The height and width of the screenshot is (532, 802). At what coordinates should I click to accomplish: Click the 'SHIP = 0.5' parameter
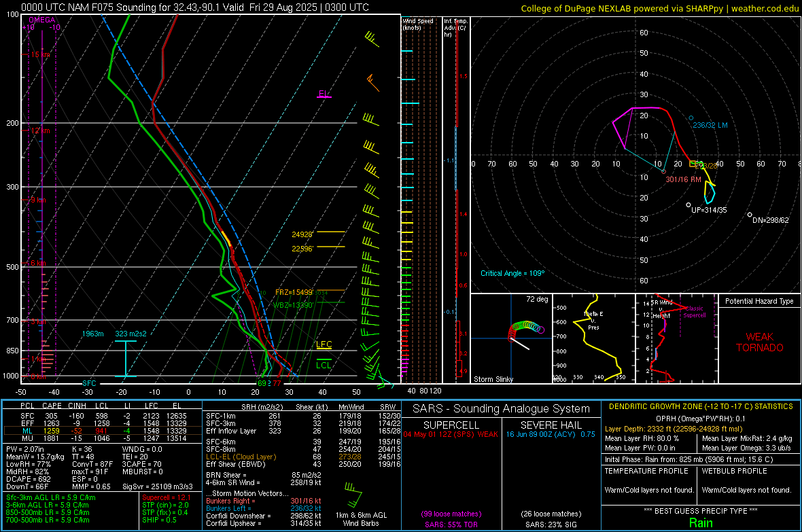pos(160,520)
